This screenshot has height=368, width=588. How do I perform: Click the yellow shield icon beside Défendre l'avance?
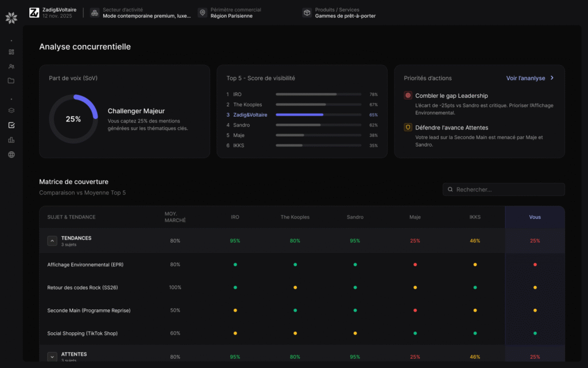point(408,127)
